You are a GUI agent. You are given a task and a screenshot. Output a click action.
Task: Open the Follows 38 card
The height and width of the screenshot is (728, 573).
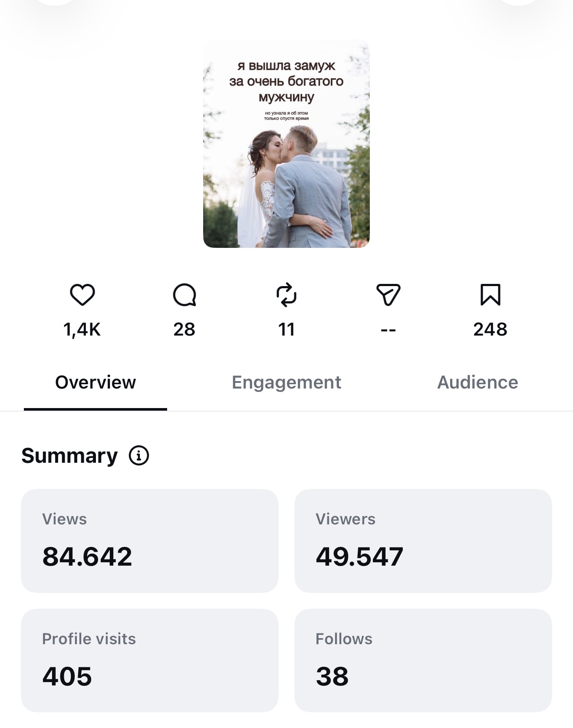(423, 660)
